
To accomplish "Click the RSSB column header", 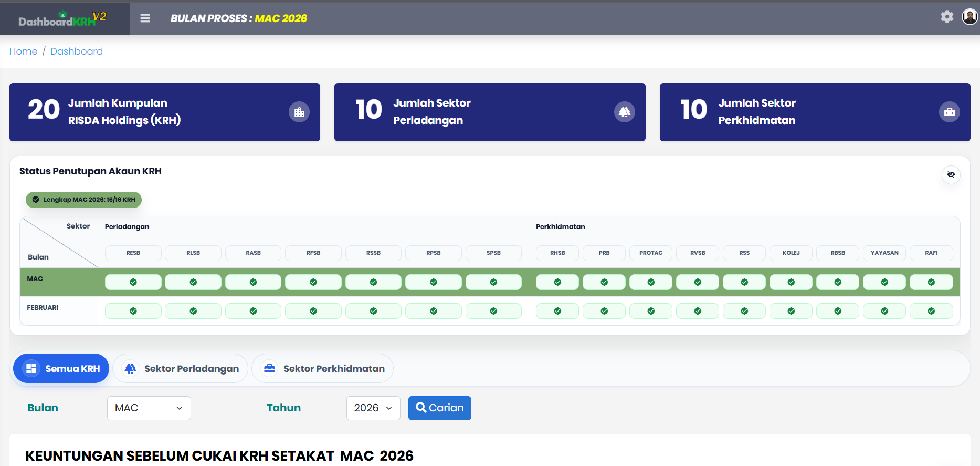I will tap(373, 253).
